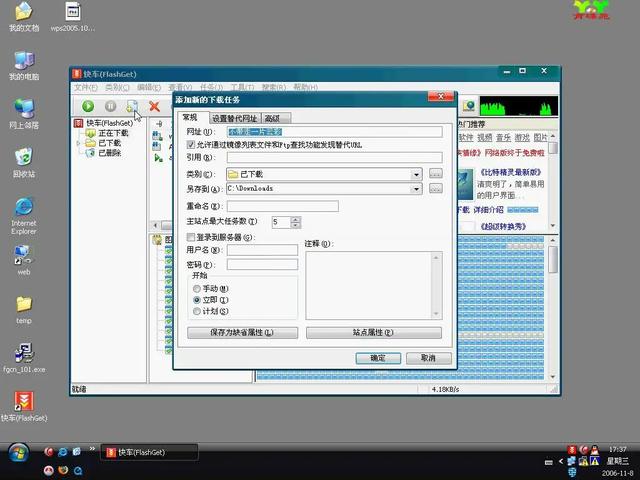
Task: Open the 另存到 save path dropdown
Action: (416, 189)
